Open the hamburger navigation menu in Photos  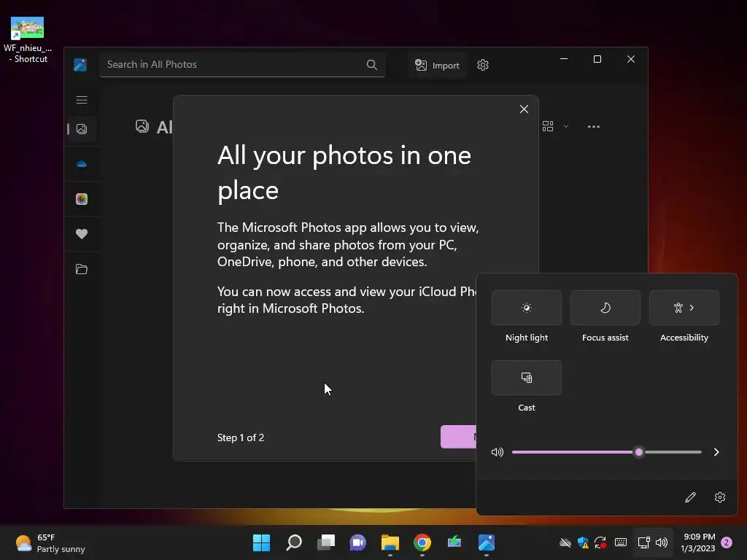pos(82,99)
